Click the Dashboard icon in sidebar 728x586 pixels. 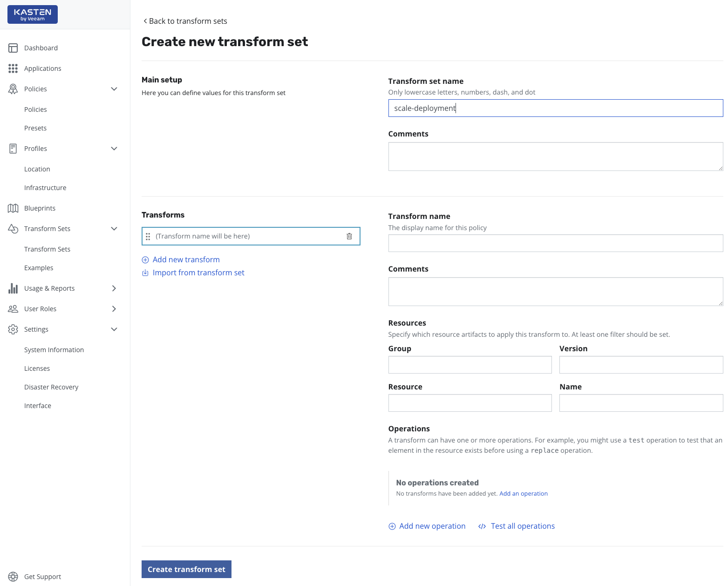(x=13, y=48)
